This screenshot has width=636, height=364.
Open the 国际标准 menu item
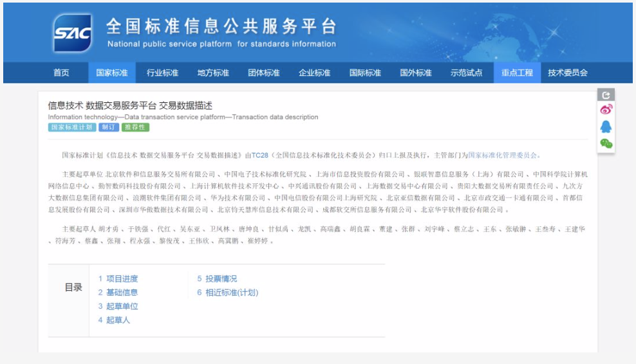point(365,73)
